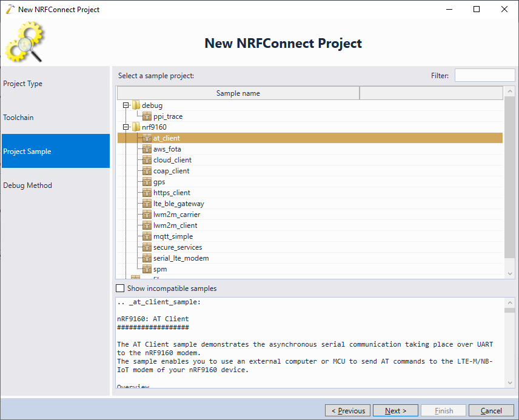Click the empty second column header

431,93
